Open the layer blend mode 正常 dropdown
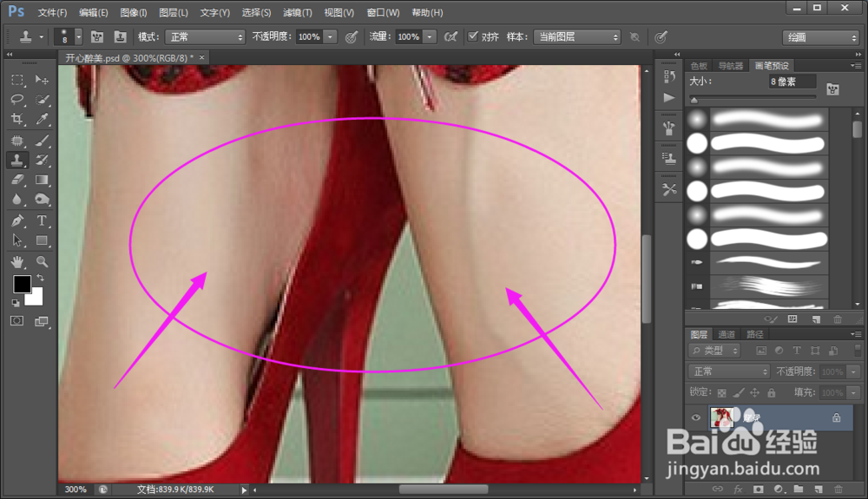 pyautogui.click(x=729, y=371)
